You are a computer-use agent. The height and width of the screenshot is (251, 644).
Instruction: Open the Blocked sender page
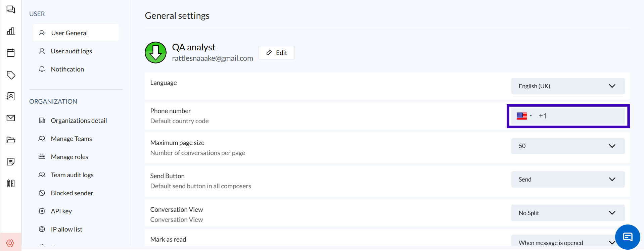pos(72,193)
